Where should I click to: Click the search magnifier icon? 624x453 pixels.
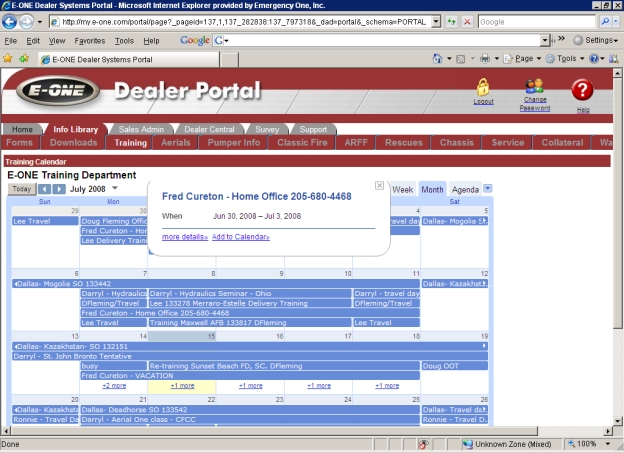pyautogui.click(x=605, y=21)
